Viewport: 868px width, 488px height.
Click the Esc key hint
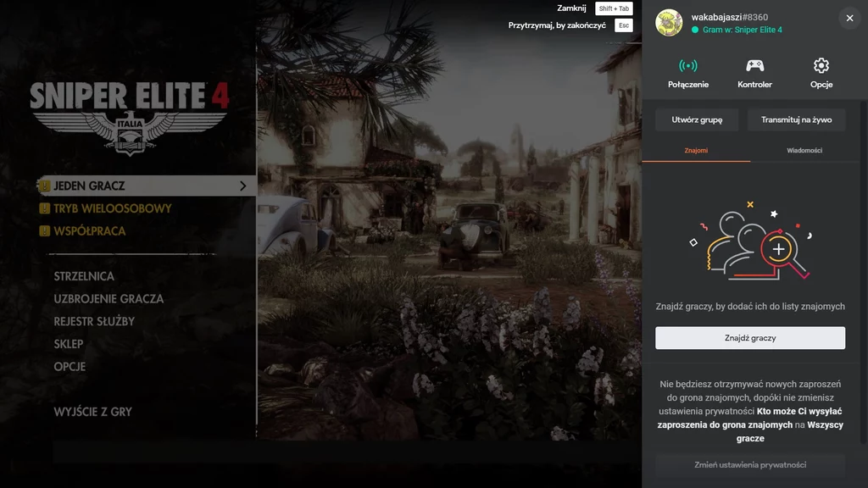click(624, 25)
